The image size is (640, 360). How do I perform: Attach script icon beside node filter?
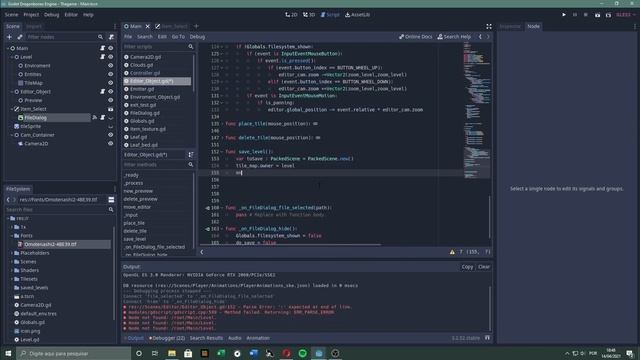click(x=111, y=37)
